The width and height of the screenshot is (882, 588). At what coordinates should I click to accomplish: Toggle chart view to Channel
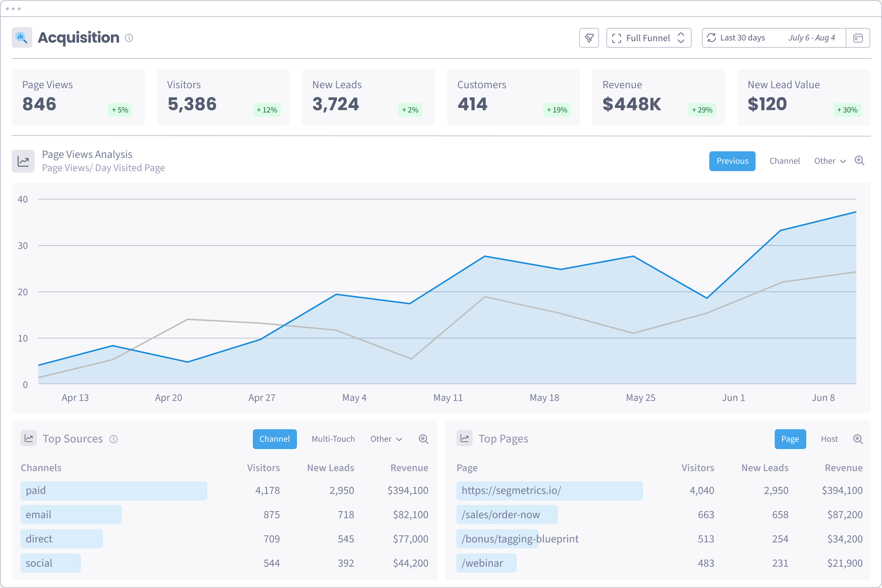click(784, 161)
